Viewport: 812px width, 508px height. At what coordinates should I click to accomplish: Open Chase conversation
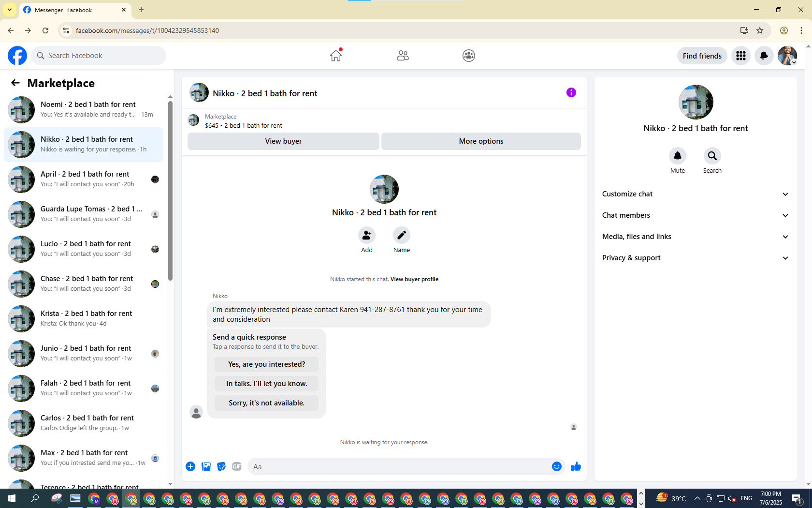coord(83,284)
